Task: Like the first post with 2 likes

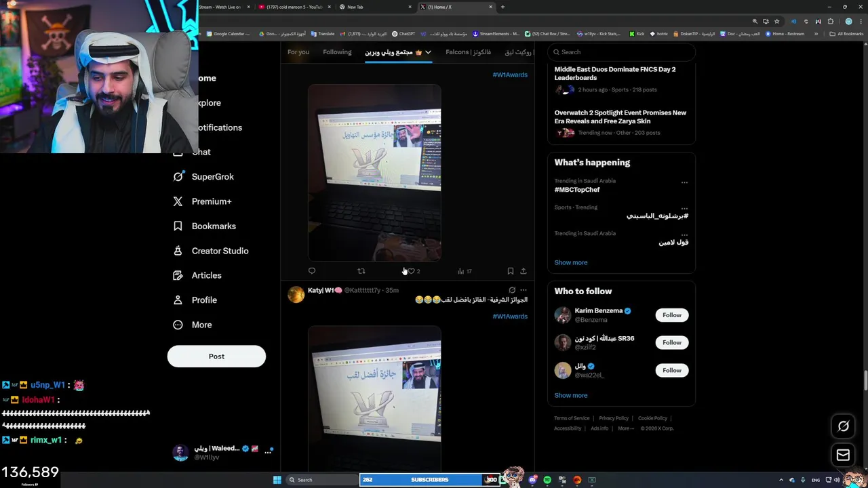Action: pyautogui.click(x=413, y=271)
